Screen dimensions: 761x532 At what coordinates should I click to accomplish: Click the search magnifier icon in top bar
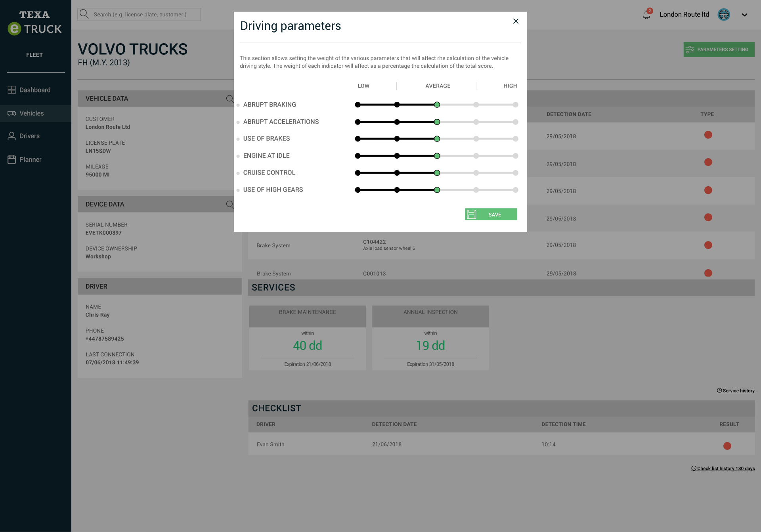(x=84, y=14)
